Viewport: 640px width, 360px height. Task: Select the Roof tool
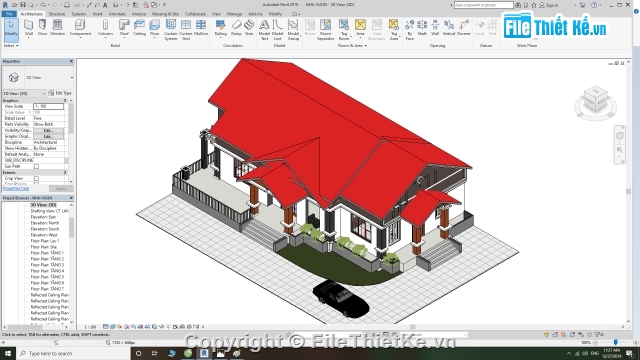point(124,28)
